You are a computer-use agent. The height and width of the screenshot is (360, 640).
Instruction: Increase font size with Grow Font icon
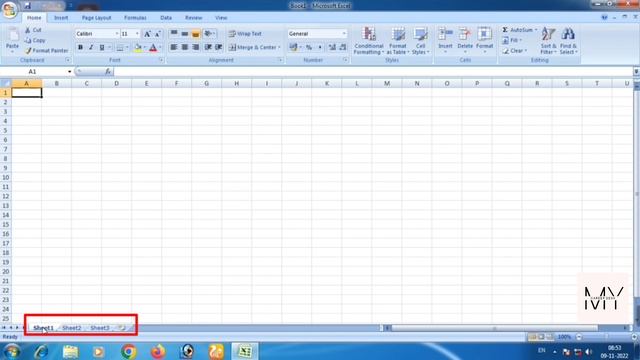pyautogui.click(x=147, y=34)
